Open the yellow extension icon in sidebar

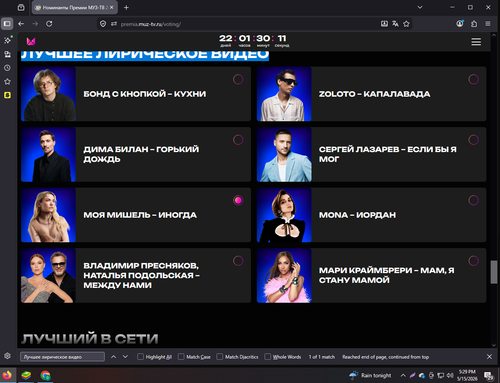point(7,95)
